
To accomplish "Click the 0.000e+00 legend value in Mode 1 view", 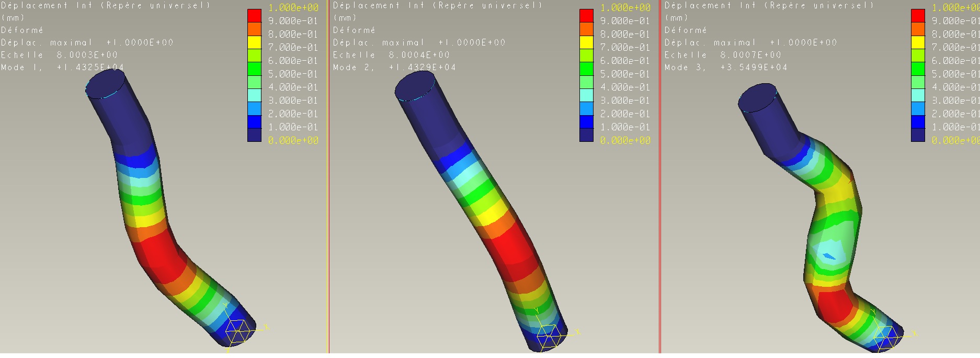I will 293,140.
